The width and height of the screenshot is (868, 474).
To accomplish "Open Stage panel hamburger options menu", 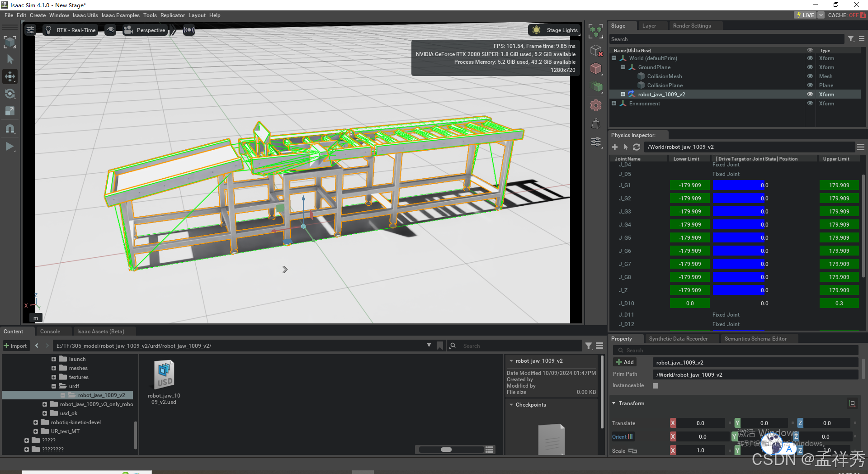I will 862,39.
